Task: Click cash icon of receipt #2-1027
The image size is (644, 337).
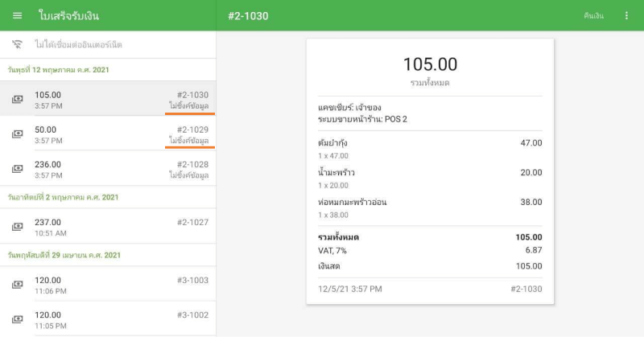Action: tap(17, 227)
